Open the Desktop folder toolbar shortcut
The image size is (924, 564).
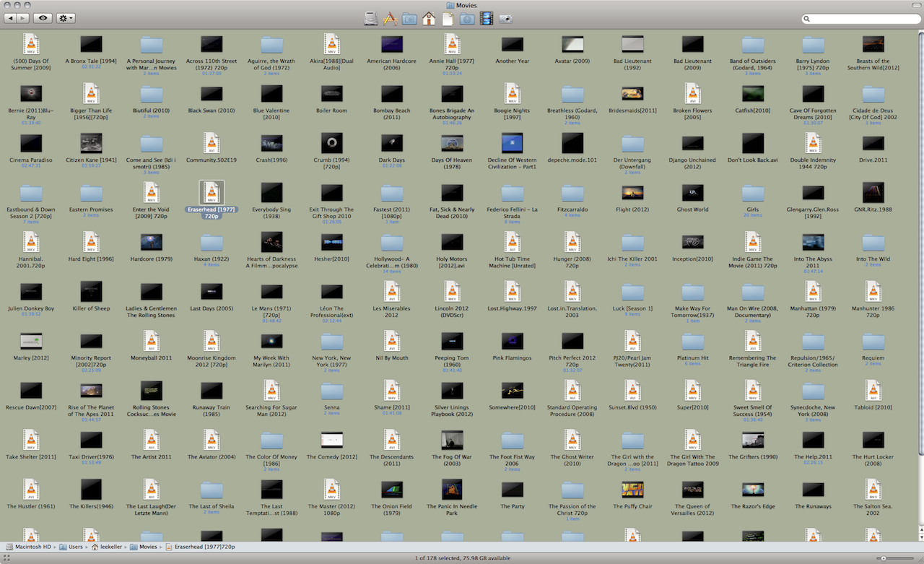[x=409, y=19]
